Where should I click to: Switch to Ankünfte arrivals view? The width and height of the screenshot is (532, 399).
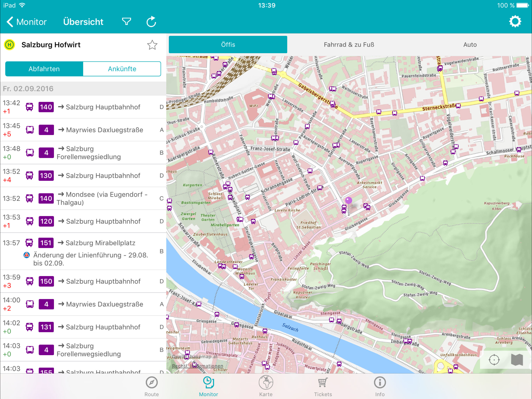point(122,69)
